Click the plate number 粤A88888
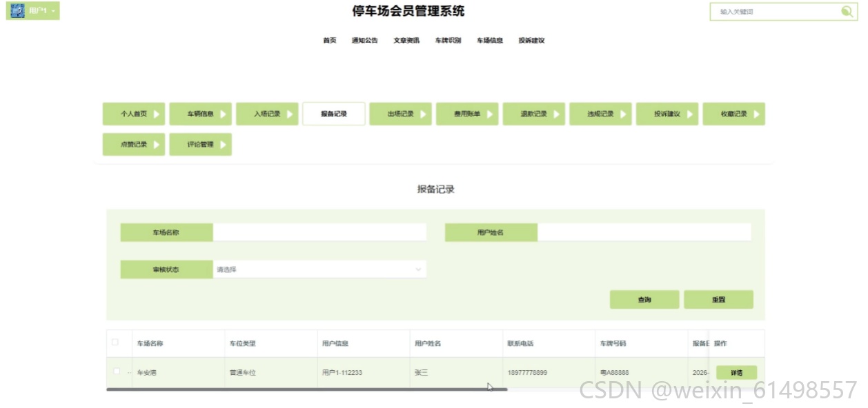Screen dimensions: 868x408 coord(614,373)
